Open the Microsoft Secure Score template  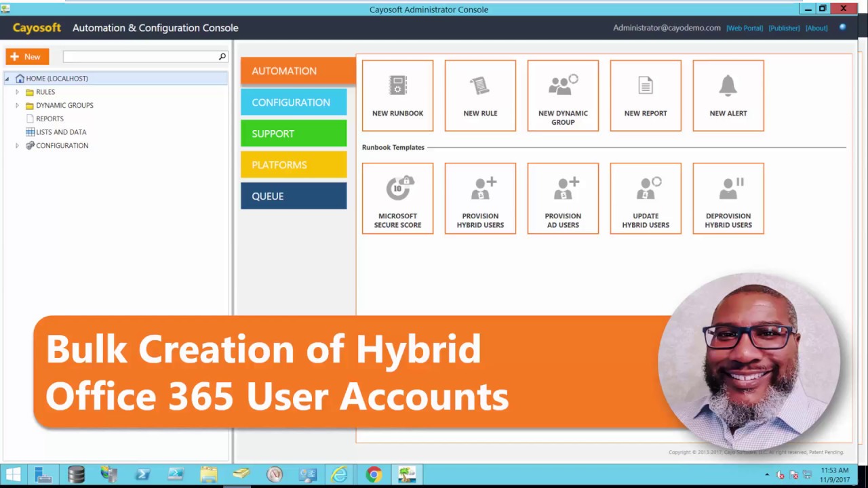(x=397, y=199)
